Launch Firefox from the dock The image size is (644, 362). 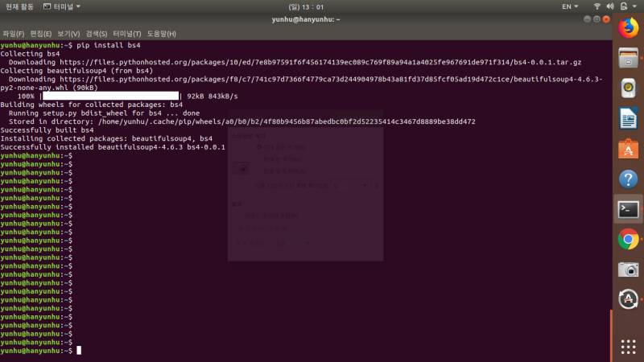click(628, 28)
